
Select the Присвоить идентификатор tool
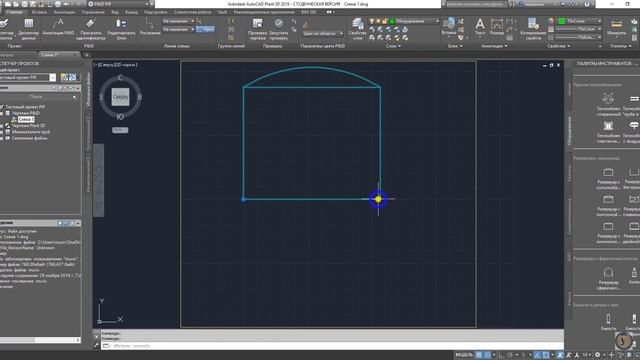point(91,29)
